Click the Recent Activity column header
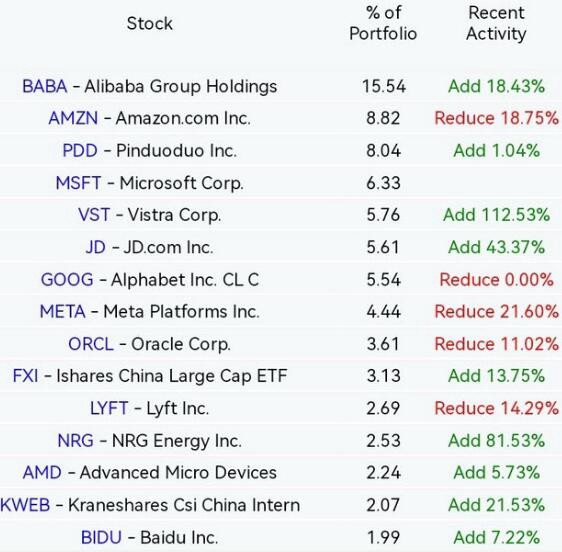562x552 pixels. [496, 23]
